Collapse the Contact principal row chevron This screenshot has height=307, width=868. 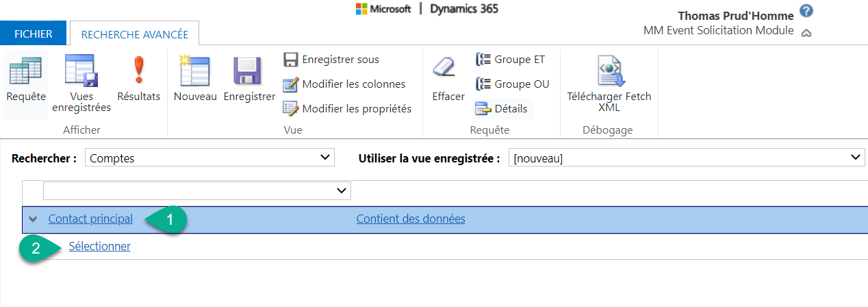[33, 219]
